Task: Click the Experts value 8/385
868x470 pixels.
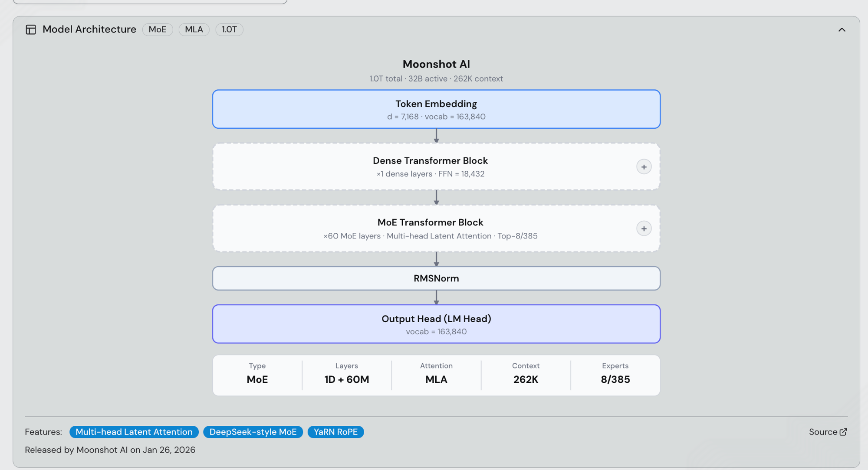Action: click(615, 379)
